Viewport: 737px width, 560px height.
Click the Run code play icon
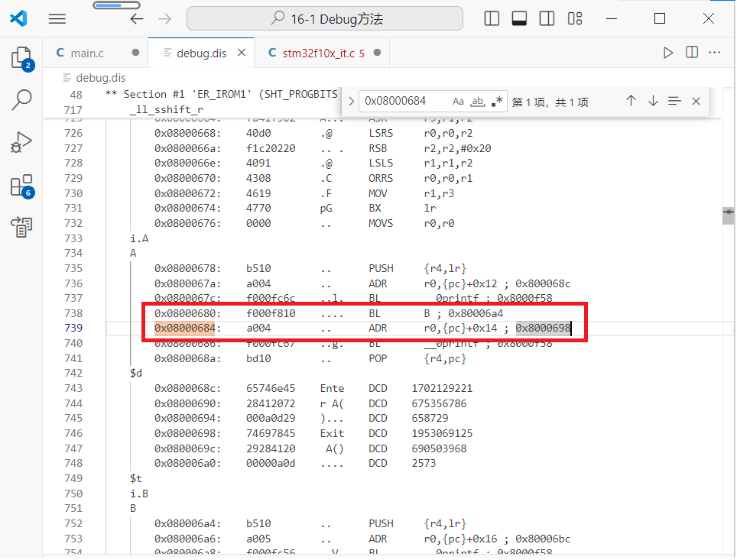tap(667, 52)
